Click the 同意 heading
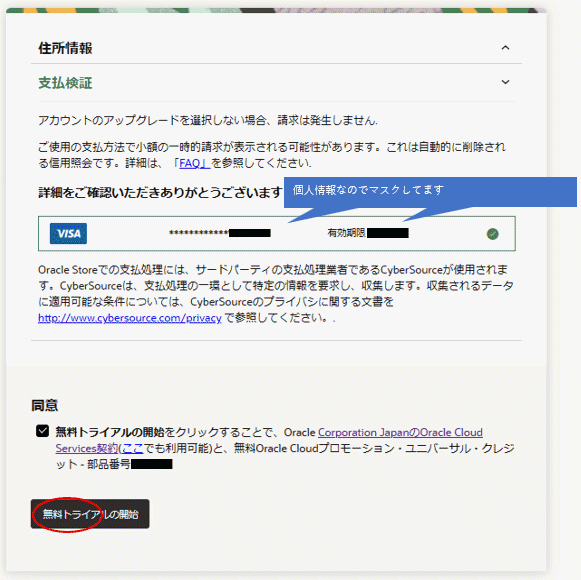 point(44,405)
